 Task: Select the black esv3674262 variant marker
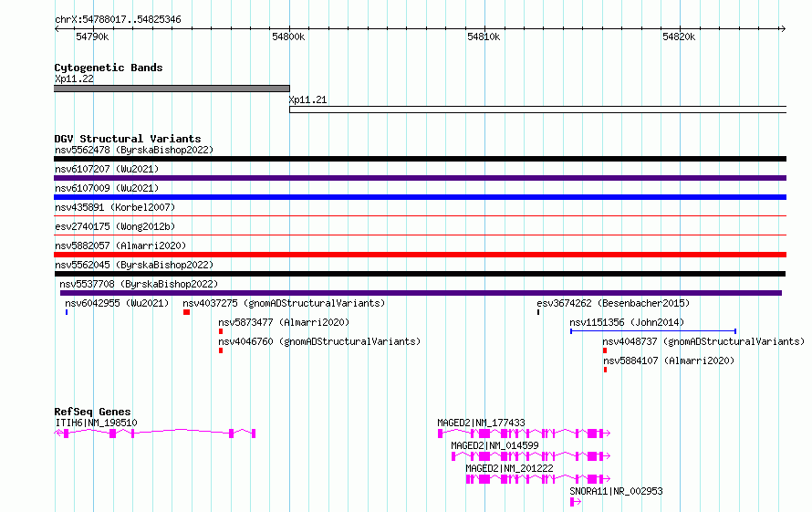coord(538,312)
